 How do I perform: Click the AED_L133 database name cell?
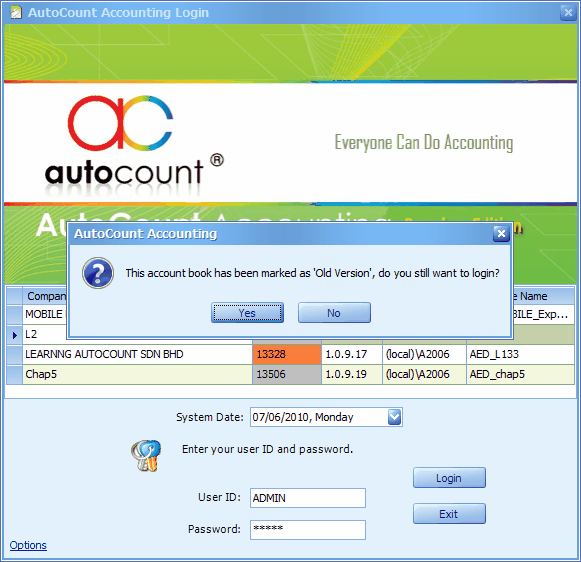[520, 355]
